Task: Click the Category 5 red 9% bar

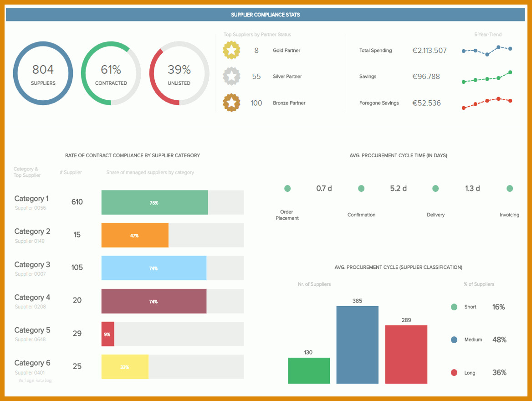Action: pyautogui.click(x=108, y=334)
